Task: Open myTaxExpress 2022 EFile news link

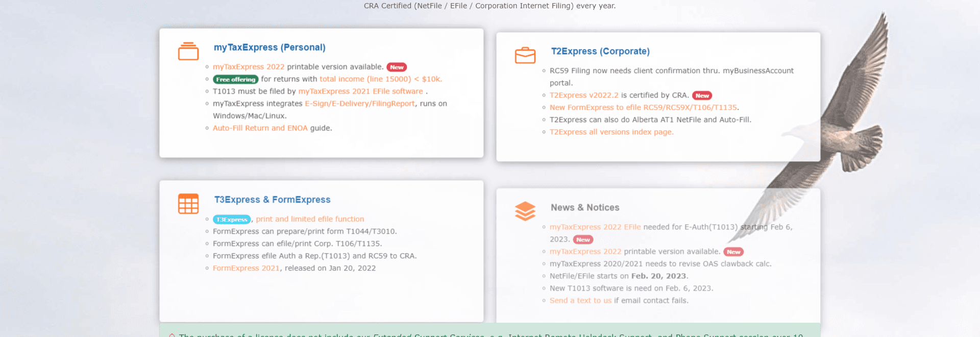Action: click(x=595, y=227)
